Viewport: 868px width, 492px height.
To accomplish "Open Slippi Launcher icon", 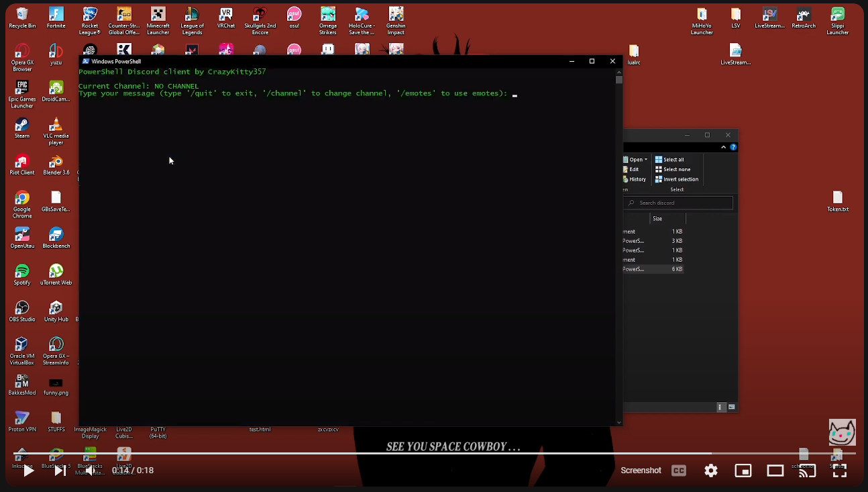I will [838, 21].
